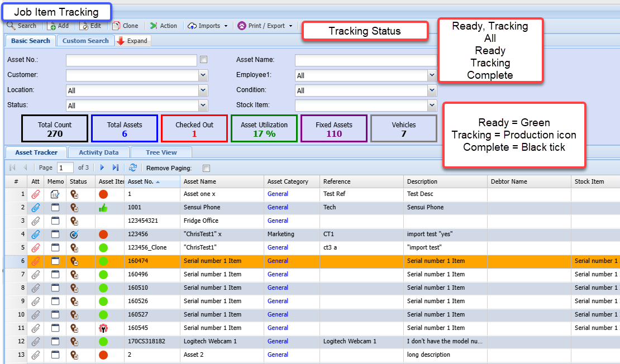The image size is (620, 364).
Task: Open memo icon in row 1
Action: [55, 194]
